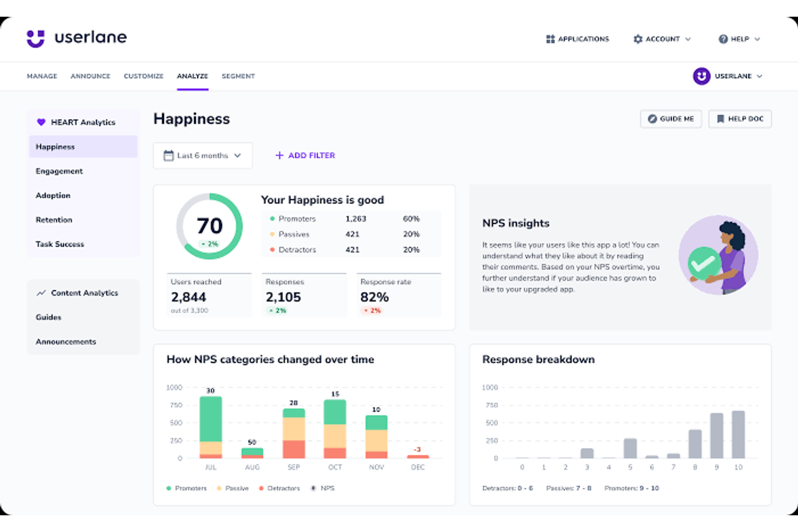The width and height of the screenshot is (798, 532).
Task: Click the green Happiness score ring
Action: pyautogui.click(x=210, y=226)
